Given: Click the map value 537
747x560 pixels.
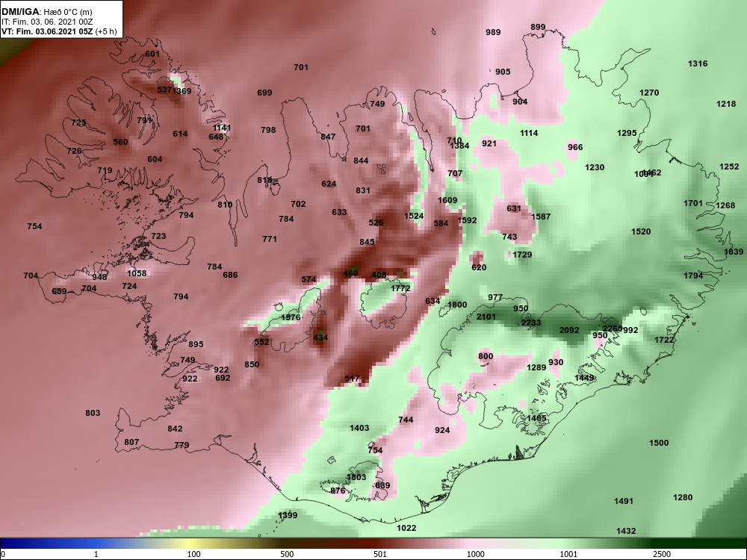Looking at the screenshot, I should pyautogui.click(x=164, y=90).
